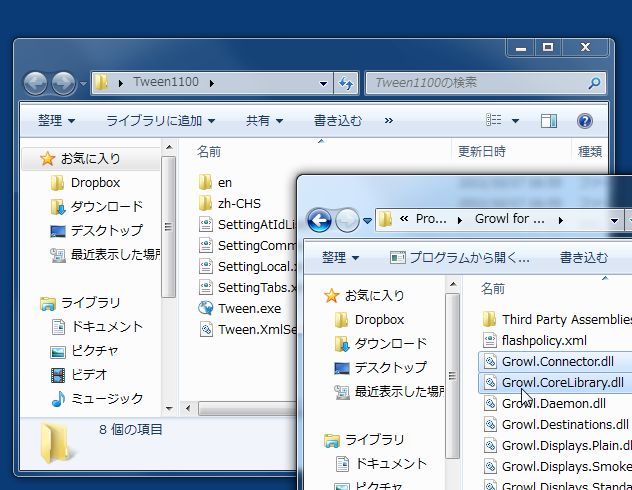Viewport: 632px width, 490px height.
Task: Select flashpolicy.xml in the Growl window
Action: (534, 341)
